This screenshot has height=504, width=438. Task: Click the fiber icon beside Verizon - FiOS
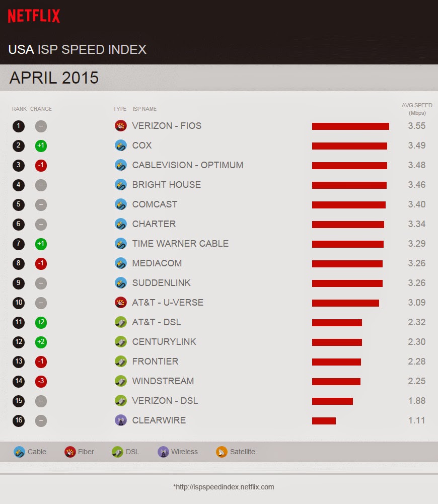(x=120, y=126)
